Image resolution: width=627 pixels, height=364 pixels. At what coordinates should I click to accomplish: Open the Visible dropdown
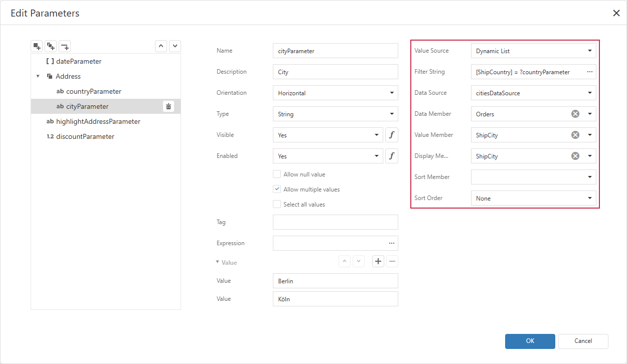coord(328,135)
